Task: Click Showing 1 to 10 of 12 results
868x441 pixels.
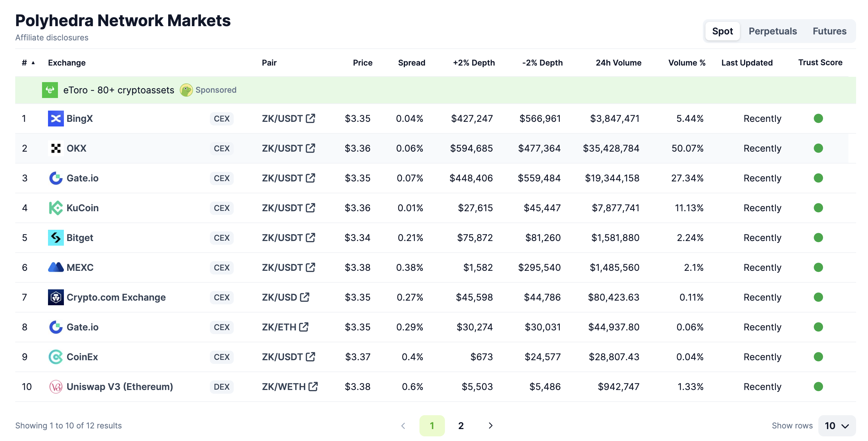Action: (69, 425)
